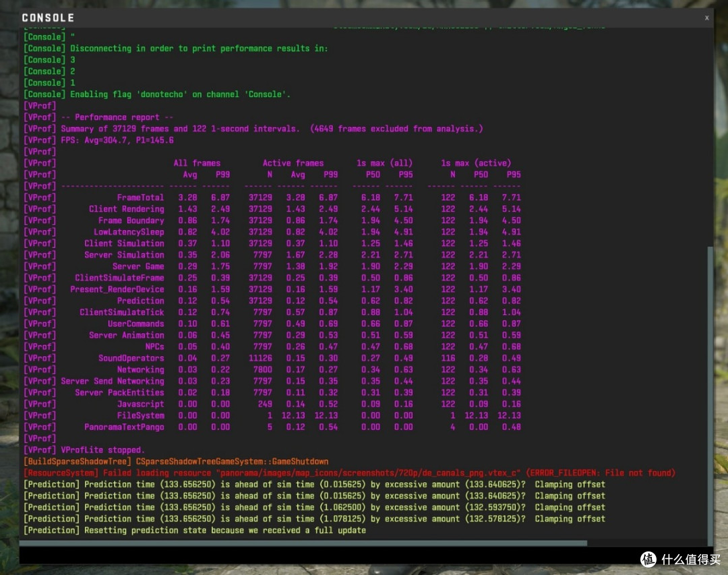The width and height of the screenshot is (728, 575).
Task: Click 'Resetting prediction state' message line
Action: pyautogui.click(x=195, y=531)
